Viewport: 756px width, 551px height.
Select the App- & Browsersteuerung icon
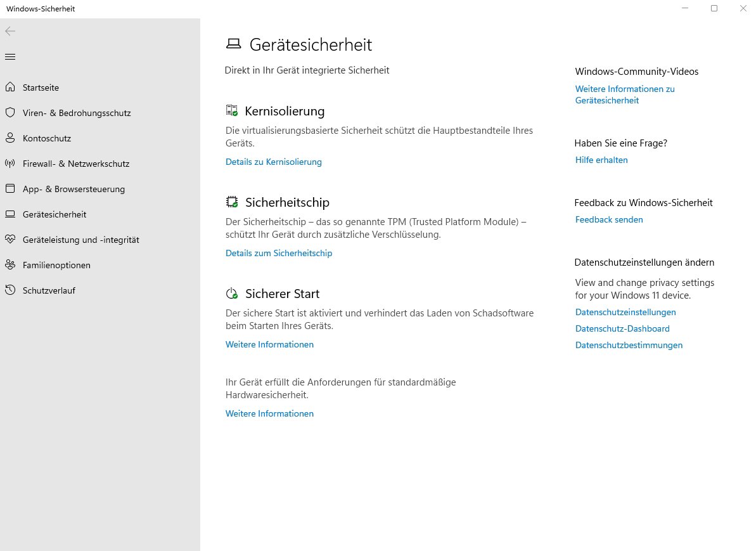[10, 188]
